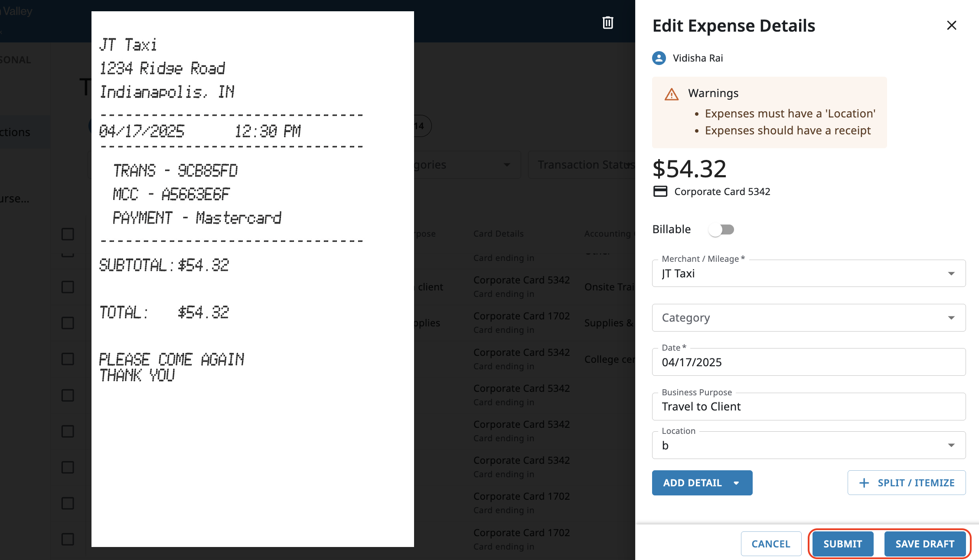Check the table header select-all checkbox

(68, 234)
